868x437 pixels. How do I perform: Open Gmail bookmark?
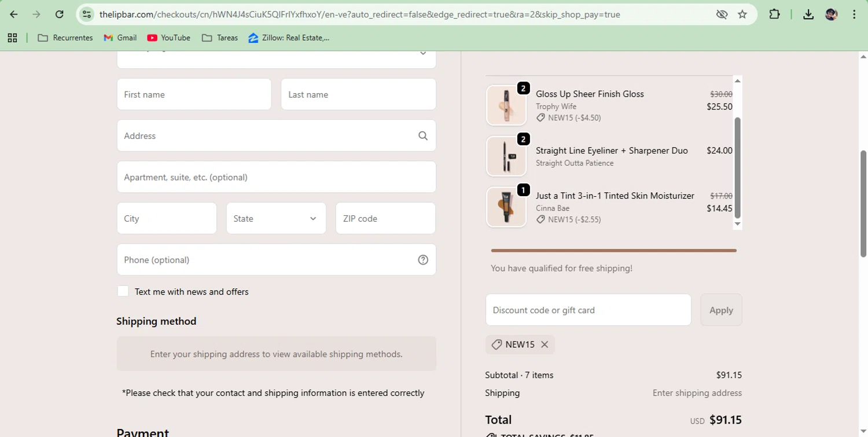click(x=120, y=38)
